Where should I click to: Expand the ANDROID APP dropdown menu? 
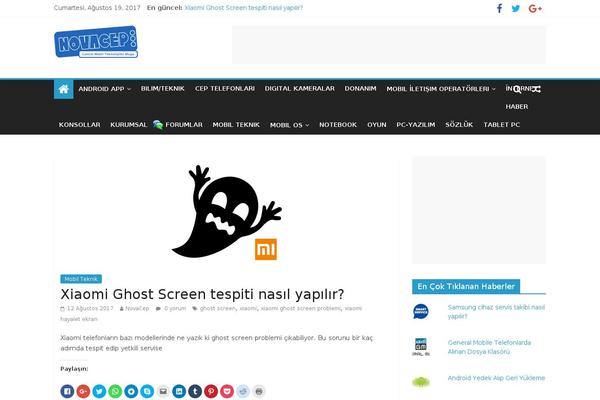pyautogui.click(x=104, y=89)
